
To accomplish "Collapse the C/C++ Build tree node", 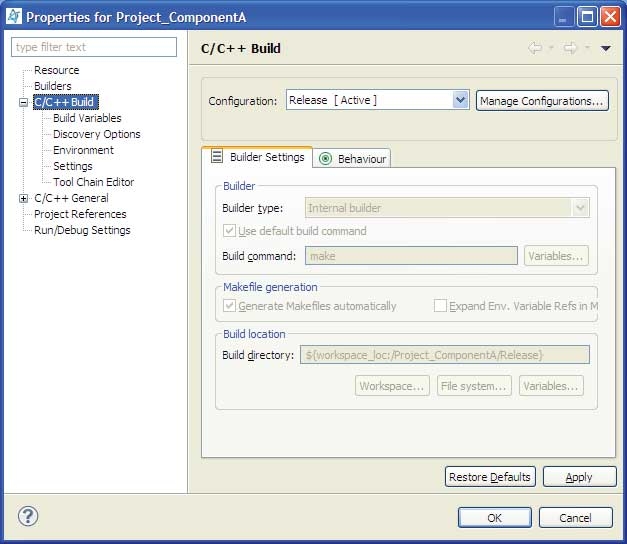I will 24,102.
